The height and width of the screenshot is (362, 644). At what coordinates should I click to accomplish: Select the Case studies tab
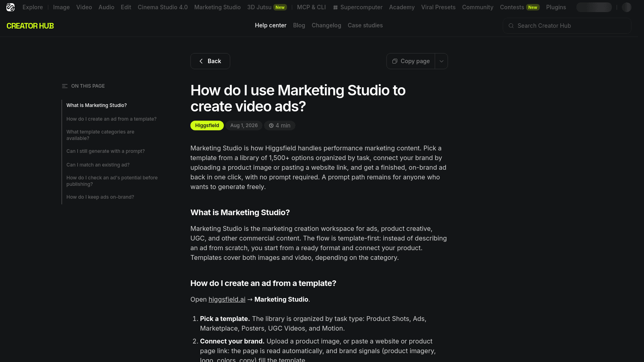(365, 25)
